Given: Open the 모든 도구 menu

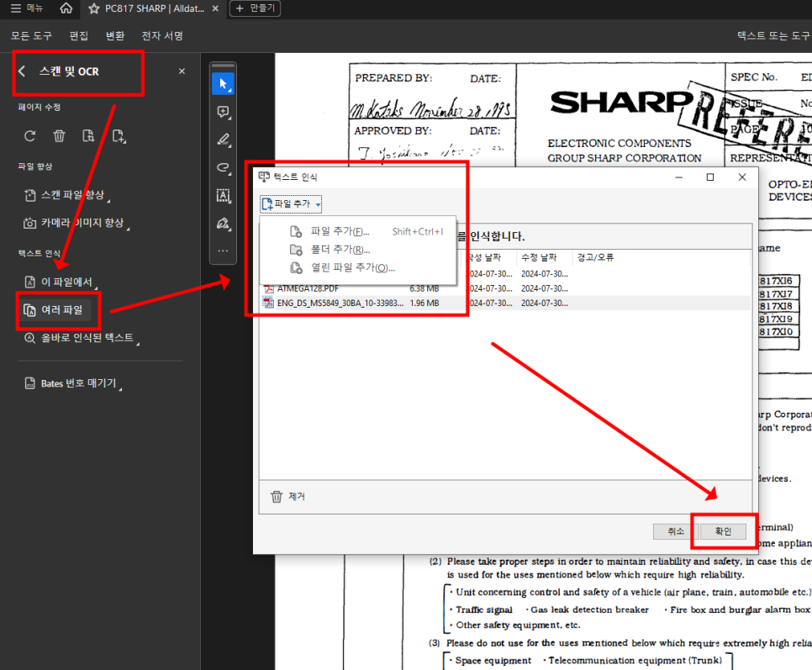Looking at the screenshot, I should click(x=31, y=35).
